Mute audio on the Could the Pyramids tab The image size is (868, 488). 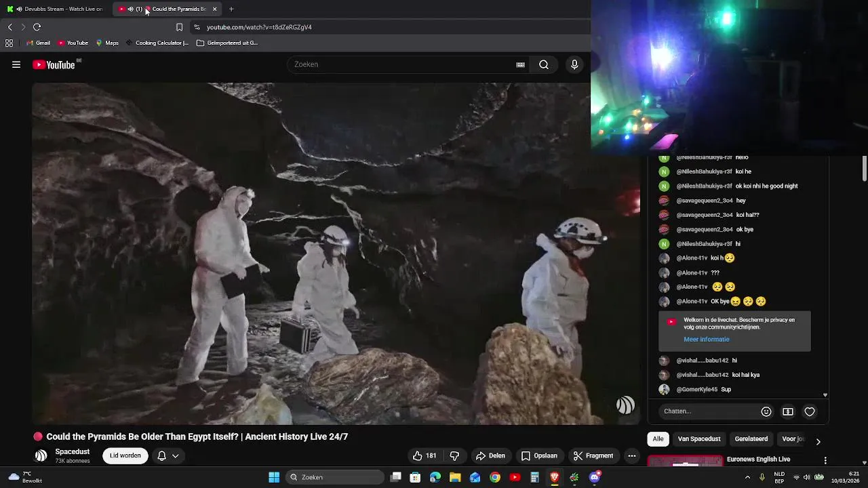tap(130, 9)
